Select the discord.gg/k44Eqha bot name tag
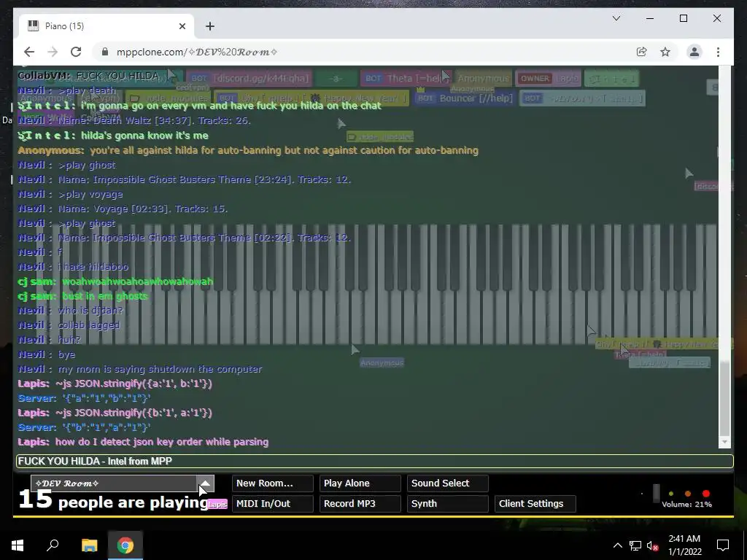Screen dimensions: 747x560 (x=249, y=78)
